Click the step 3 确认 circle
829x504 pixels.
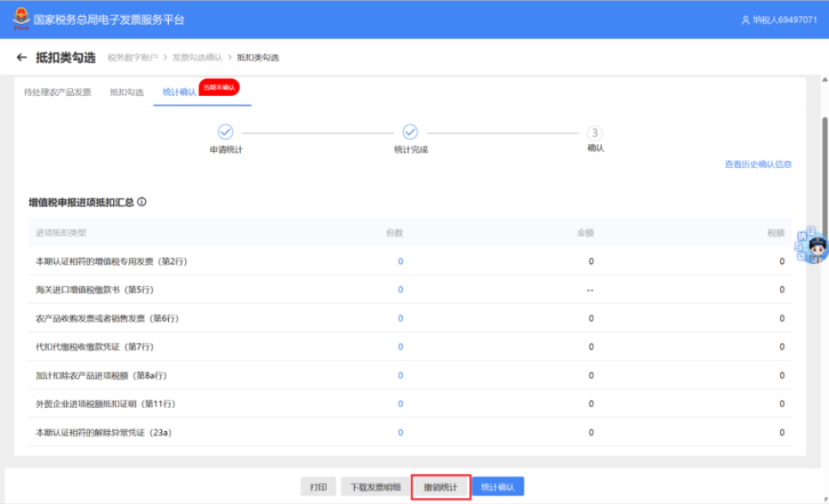(595, 133)
